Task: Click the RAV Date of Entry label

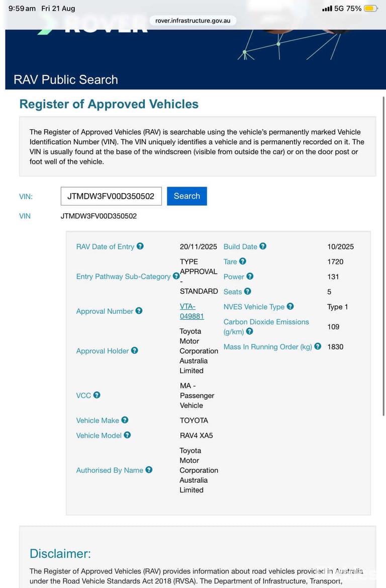Action: pyautogui.click(x=105, y=246)
